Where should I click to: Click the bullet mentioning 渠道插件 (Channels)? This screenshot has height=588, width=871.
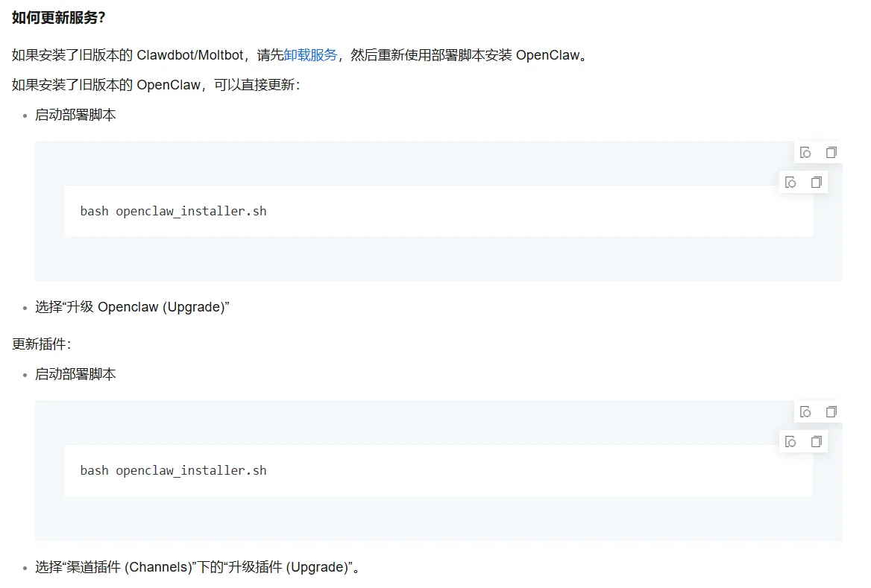pos(198,567)
